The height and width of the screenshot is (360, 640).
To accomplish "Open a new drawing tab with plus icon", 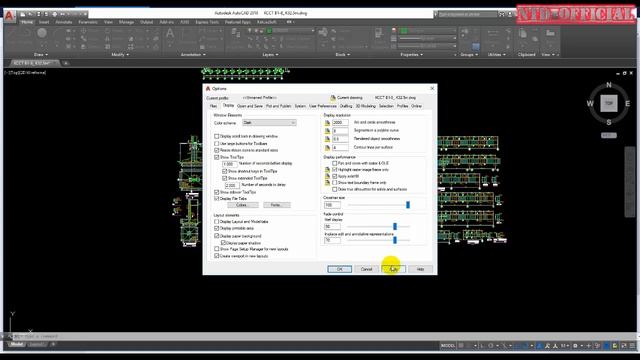I will tap(66, 63).
